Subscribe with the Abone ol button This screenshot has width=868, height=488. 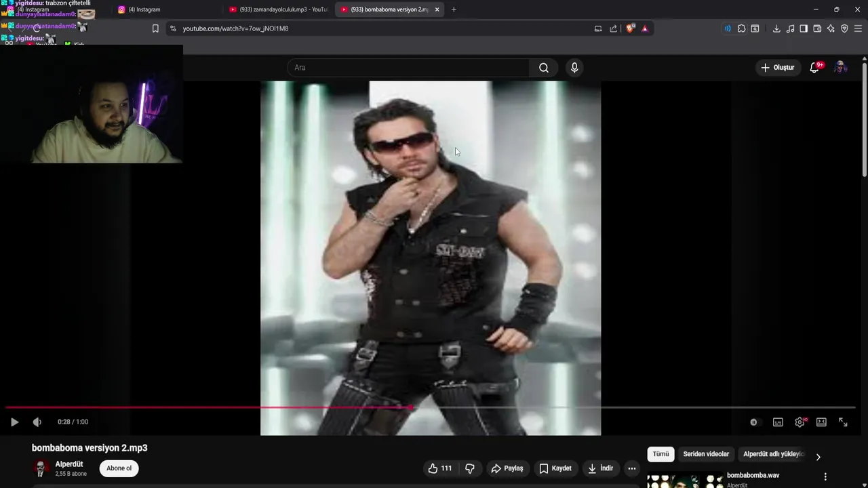tap(119, 468)
